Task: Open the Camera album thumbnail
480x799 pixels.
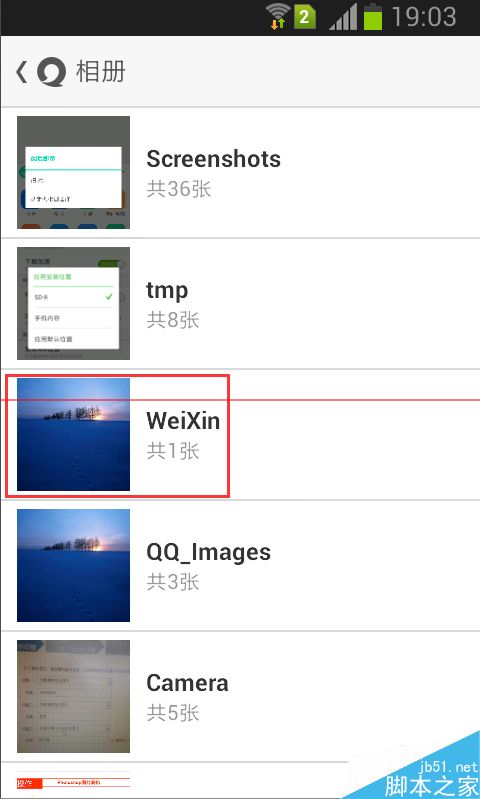Action: [73, 697]
